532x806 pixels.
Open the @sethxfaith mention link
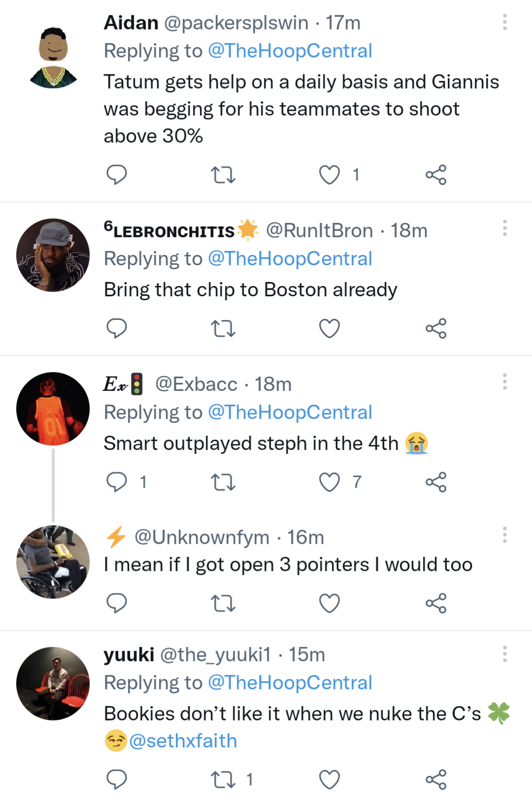tap(183, 741)
